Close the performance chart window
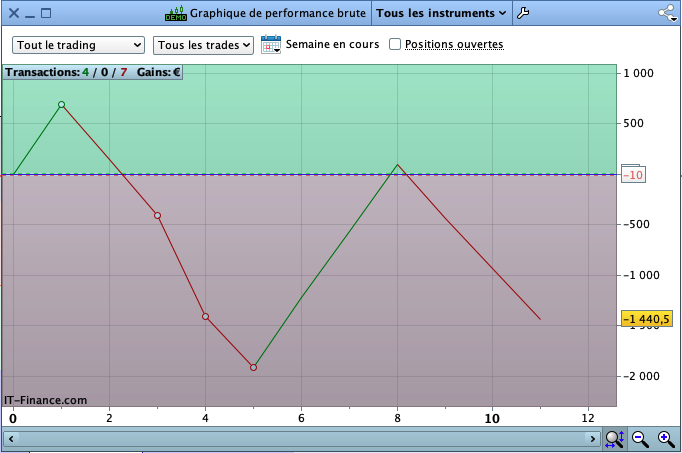 point(14,13)
